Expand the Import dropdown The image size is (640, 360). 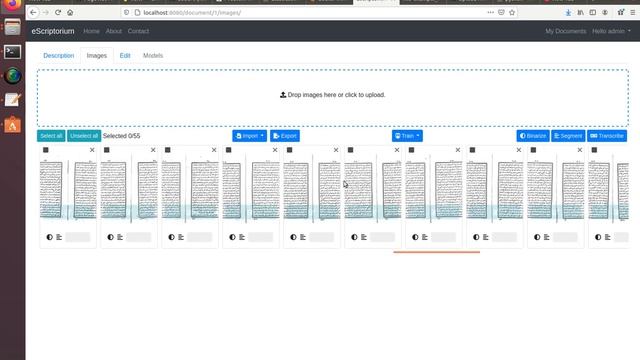(x=249, y=136)
